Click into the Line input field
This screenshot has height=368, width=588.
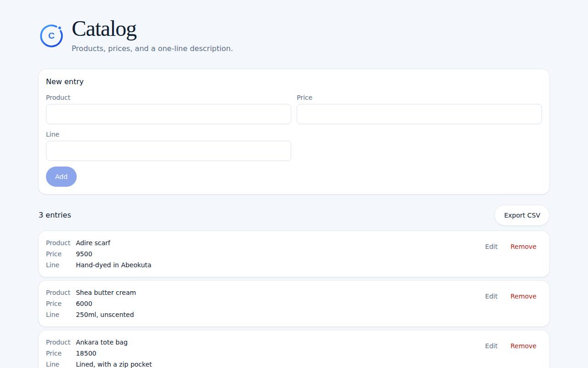pos(169,151)
